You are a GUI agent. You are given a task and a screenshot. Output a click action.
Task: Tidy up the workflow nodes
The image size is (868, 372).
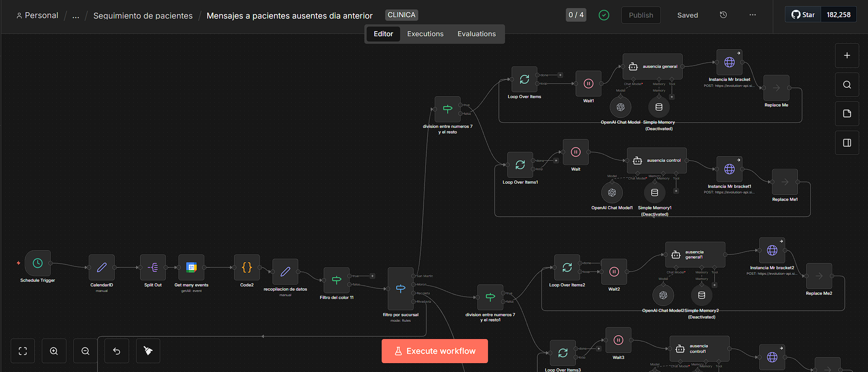(148, 351)
